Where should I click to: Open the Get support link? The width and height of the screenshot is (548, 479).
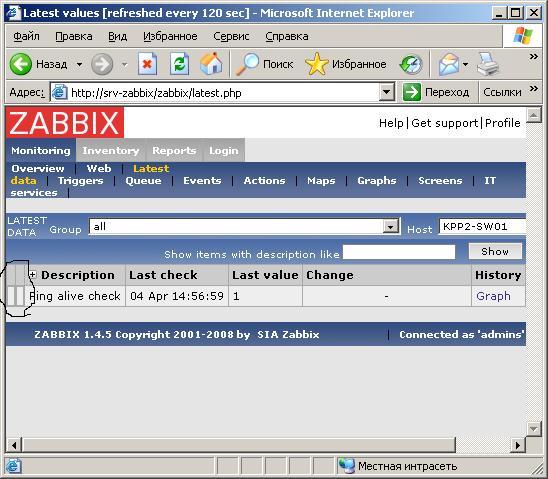pos(445,123)
